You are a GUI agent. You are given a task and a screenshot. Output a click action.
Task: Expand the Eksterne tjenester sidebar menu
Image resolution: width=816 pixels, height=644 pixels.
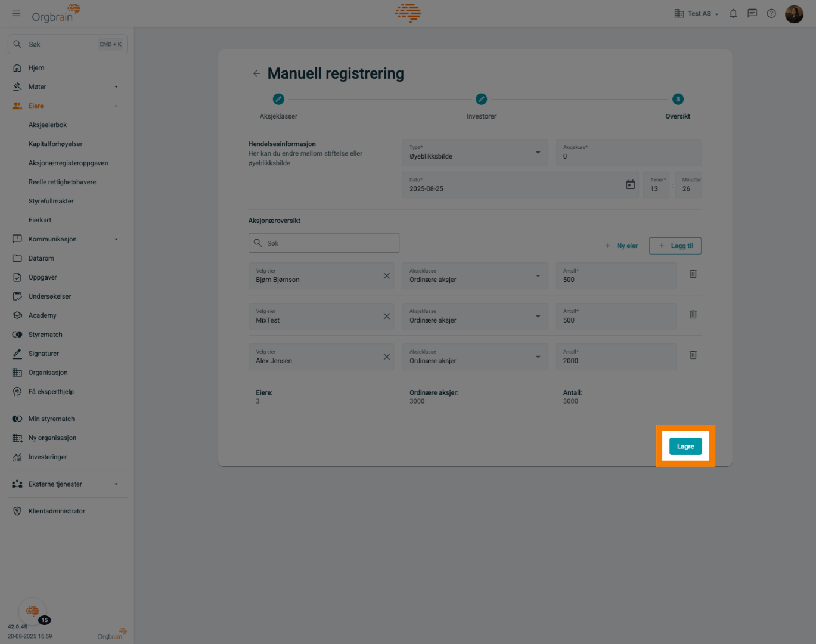[x=67, y=484]
